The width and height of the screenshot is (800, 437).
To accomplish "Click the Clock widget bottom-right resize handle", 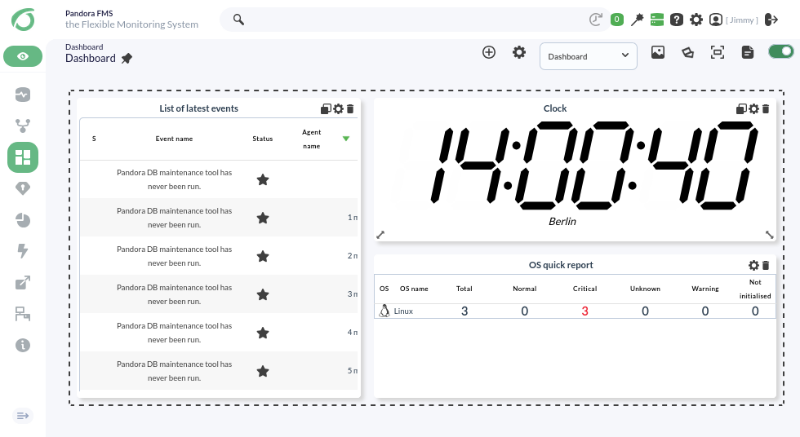I will [769, 235].
